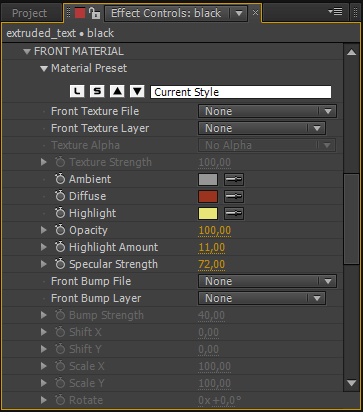Expand the Rotate property

(x=44, y=400)
